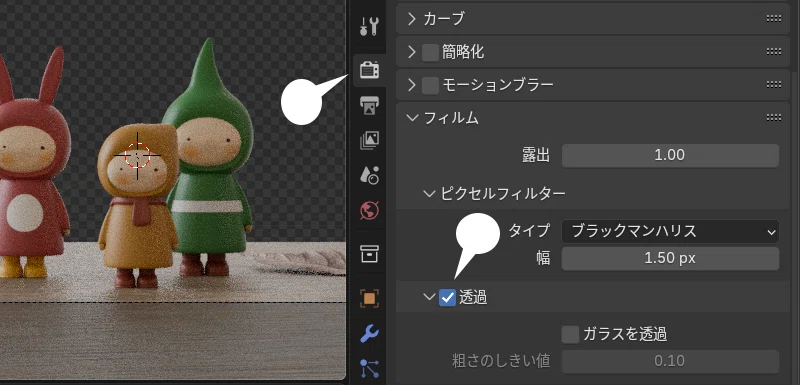Click the カーブ label

tap(444, 19)
